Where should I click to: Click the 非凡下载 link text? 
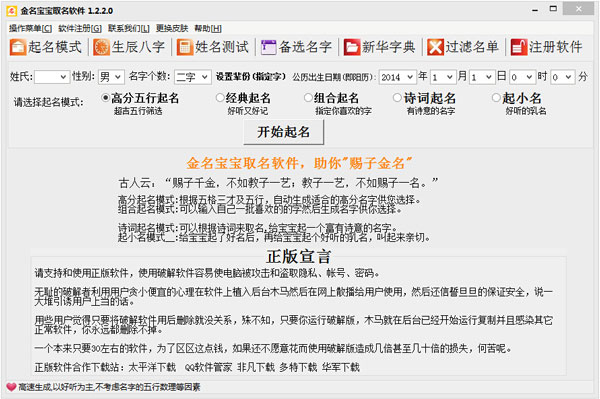[x=256, y=368]
